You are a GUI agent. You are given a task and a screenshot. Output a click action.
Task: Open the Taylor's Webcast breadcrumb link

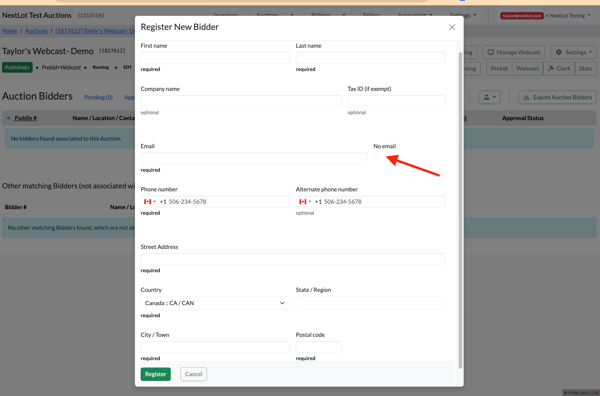(x=95, y=31)
